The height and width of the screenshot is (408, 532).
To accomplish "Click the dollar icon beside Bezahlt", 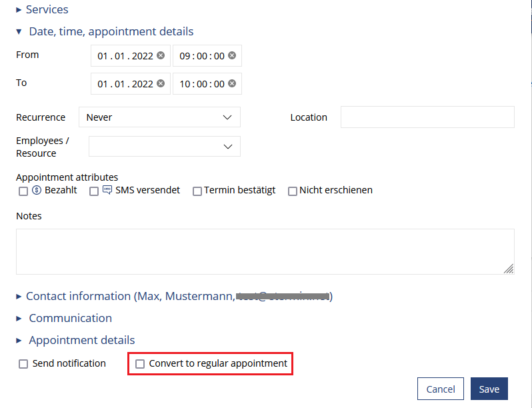I will (x=37, y=190).
